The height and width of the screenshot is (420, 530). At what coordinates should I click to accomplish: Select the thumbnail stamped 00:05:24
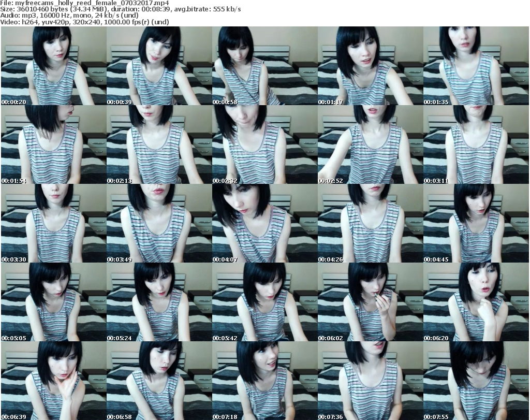(159, 302)
